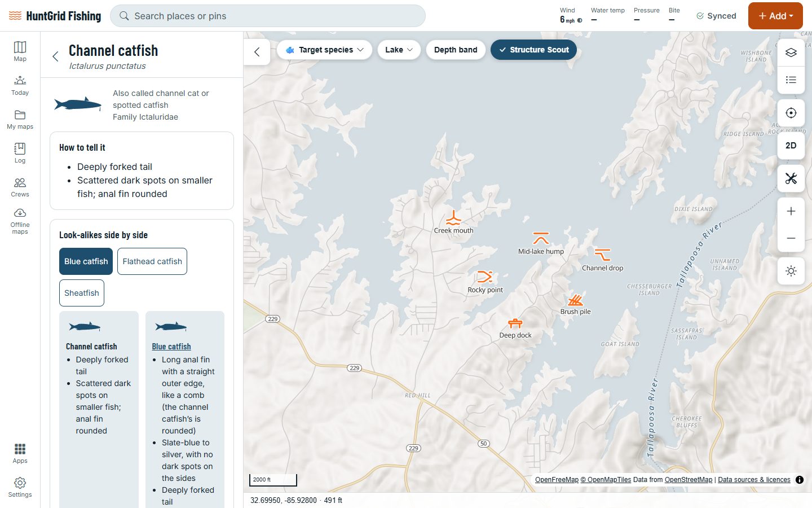Click the HuntGrid Fishing logo
This screenshot has height=508, width=812.
pyautogui.click(x=55, y=16)
